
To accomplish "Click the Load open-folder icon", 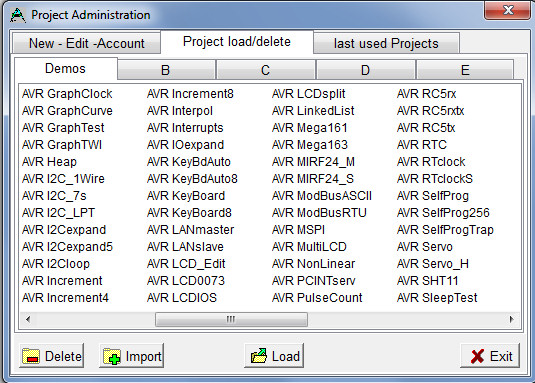I will tap(259, 356).
